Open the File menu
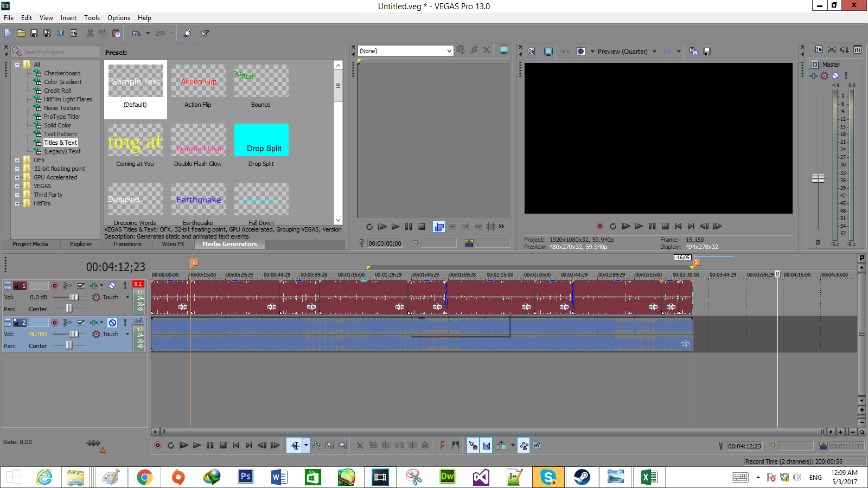This screenshot has height=488, width=868. [9, 18]
